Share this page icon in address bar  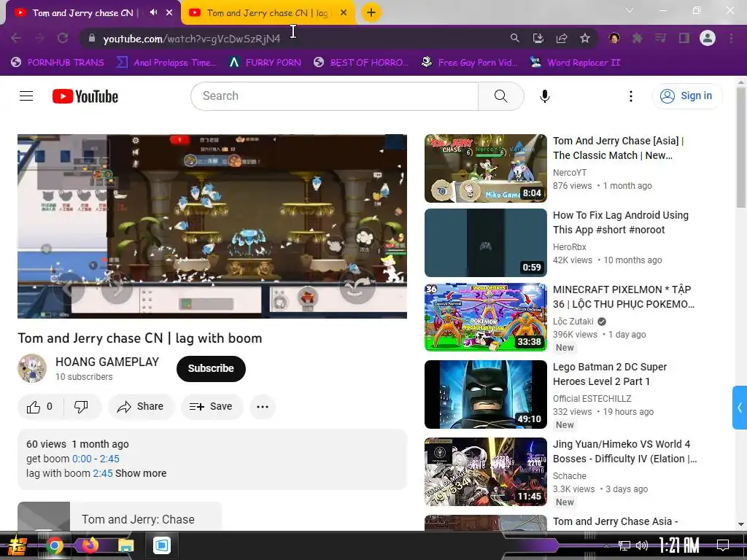[562, 38]
